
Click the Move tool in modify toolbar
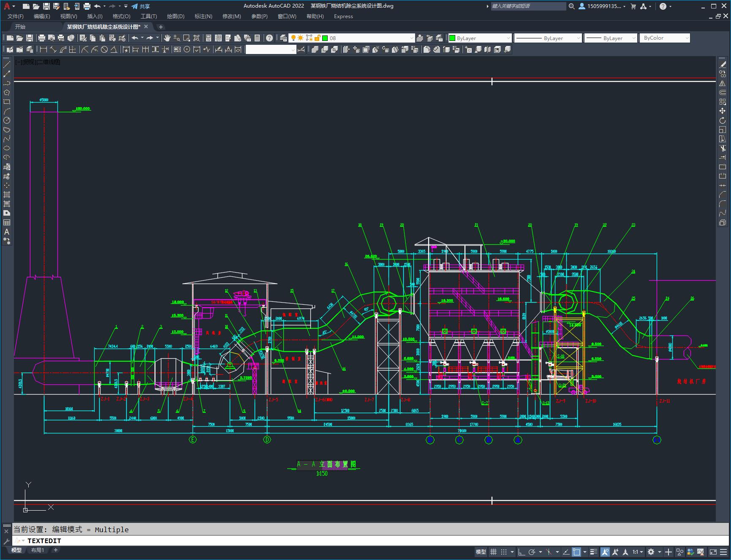(x=723, y=111)
